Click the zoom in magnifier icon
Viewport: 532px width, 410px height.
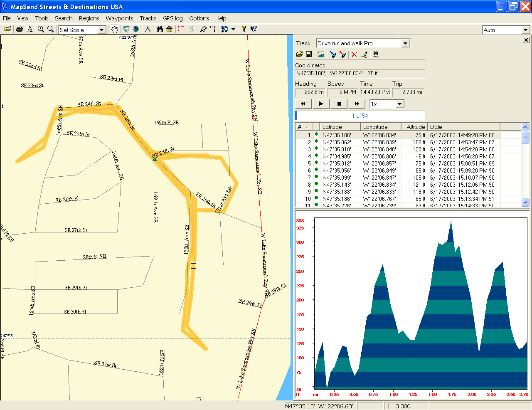[41, 29]
